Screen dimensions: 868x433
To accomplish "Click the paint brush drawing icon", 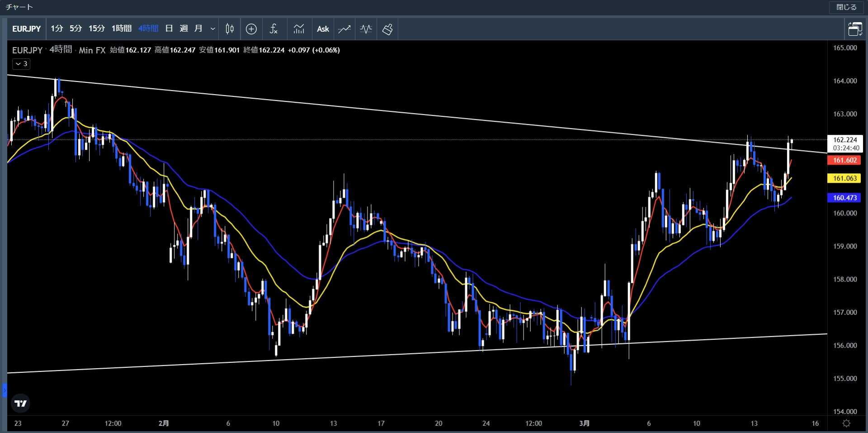I will click(x=387, y=29).
